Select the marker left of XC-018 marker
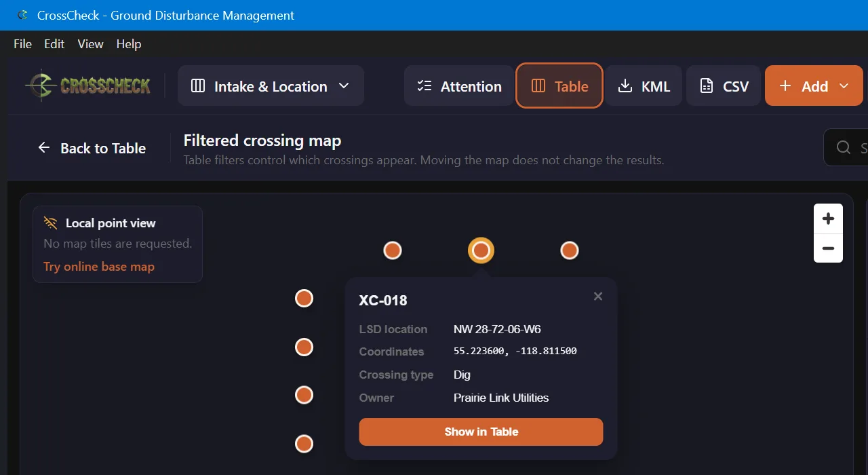This screenshot has width=868, height=475. 393,250
